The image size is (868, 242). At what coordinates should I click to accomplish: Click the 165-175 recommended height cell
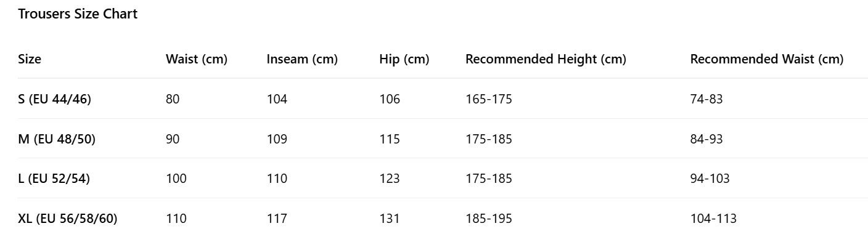click(489, 99)
